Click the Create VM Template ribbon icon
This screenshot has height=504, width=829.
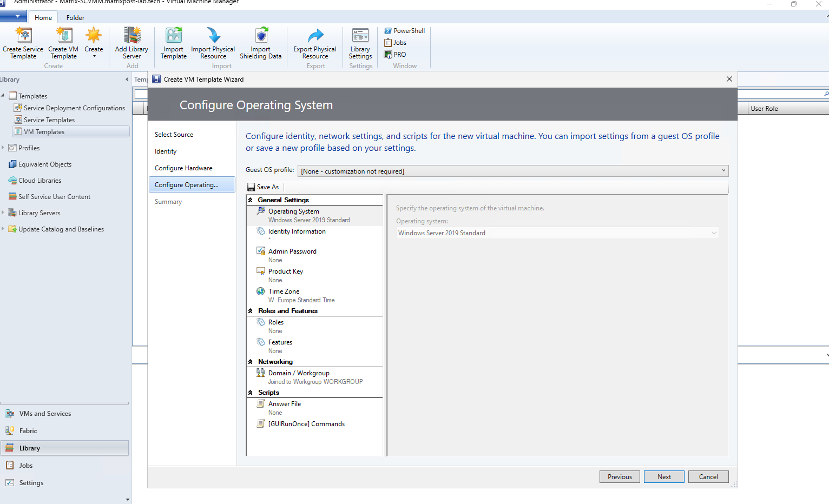tap(64, 43)
